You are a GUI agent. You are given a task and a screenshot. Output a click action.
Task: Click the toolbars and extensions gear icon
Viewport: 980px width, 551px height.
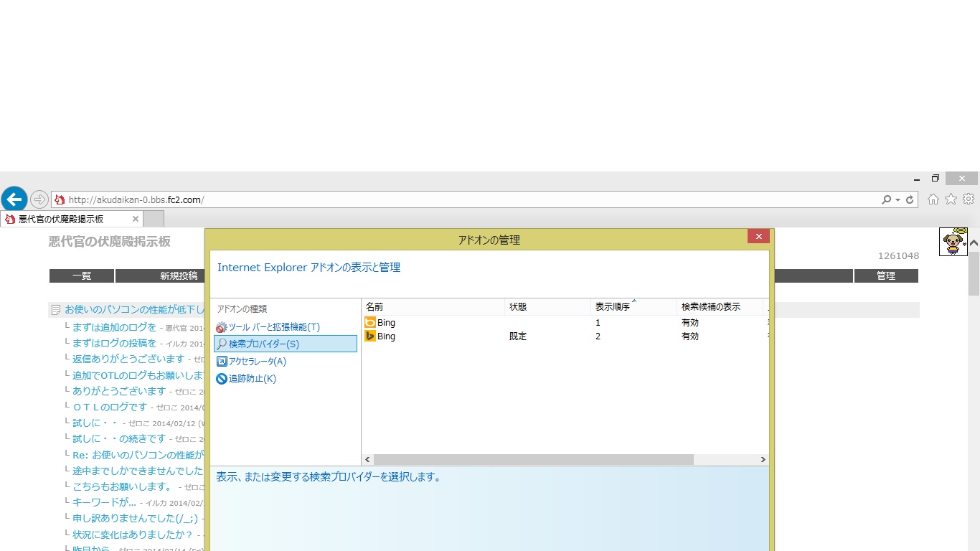[222, 327]
